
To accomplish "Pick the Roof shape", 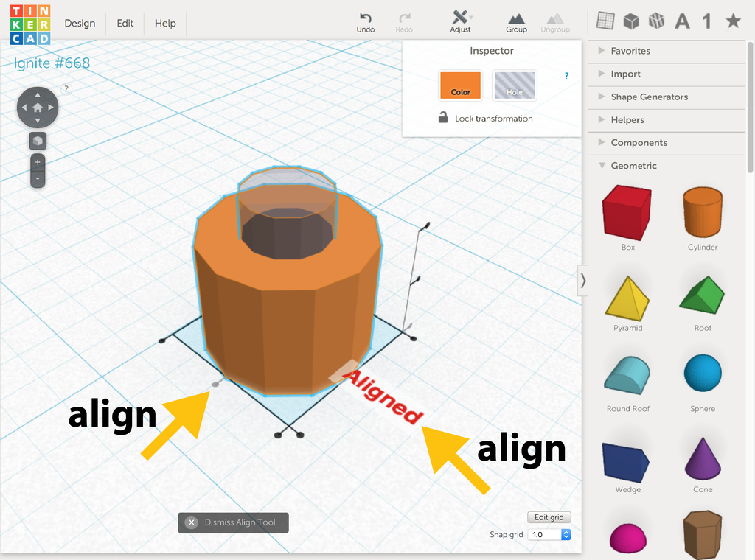I will [702, 295].
